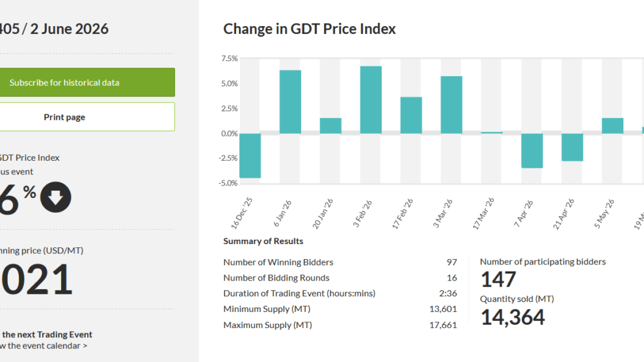Click the participating bidders figure 147

tap(498, 280)
